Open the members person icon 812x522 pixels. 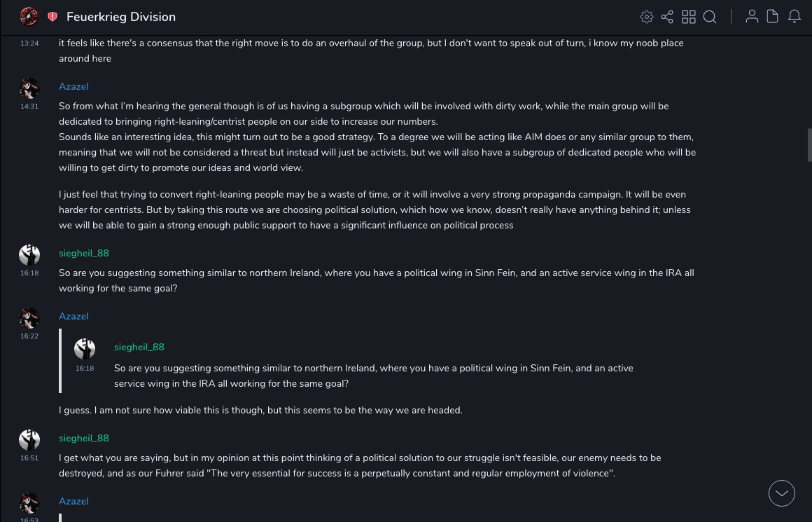pyautogui.click(x=752, y=17)
